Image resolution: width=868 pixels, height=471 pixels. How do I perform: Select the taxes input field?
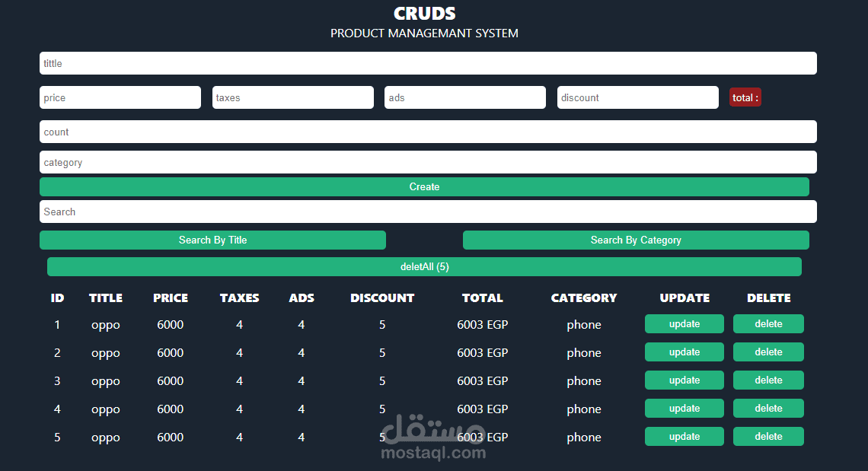point(293,97)
